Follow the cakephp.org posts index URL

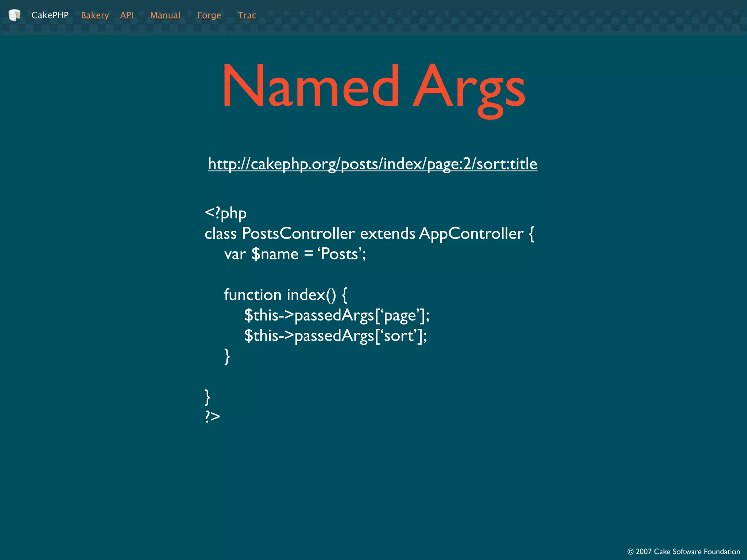pyautogui.click(x=372, y=164)
